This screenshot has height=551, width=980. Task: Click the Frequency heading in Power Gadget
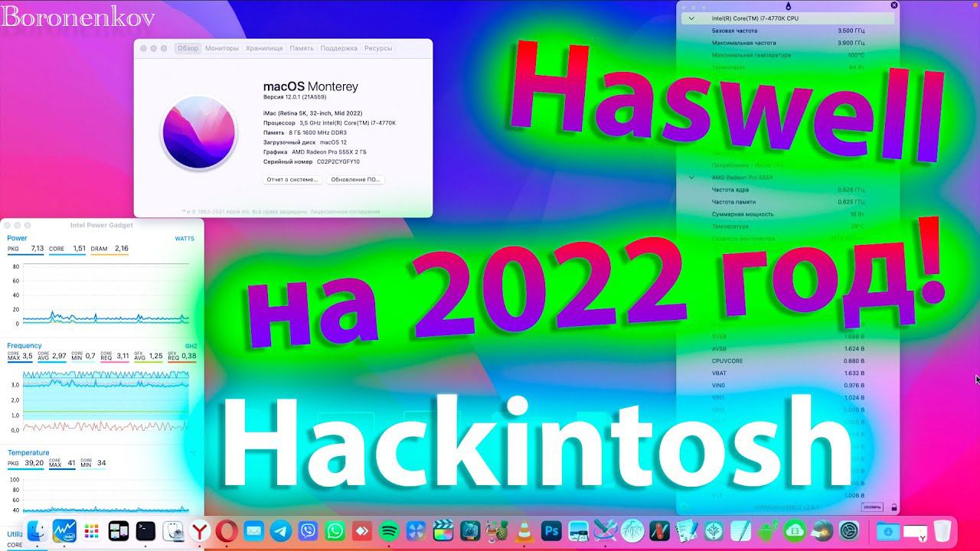click(24, 346)
